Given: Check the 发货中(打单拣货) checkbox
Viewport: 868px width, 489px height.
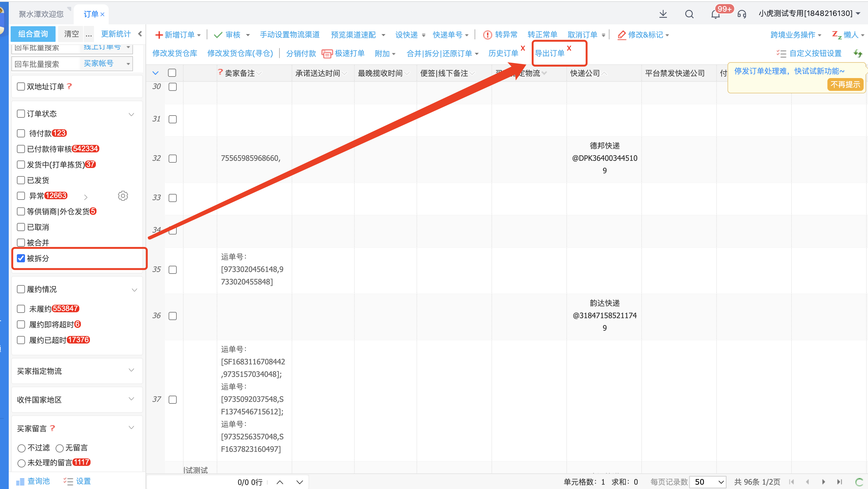Looking at the screenshot, I should (x=21, y=165).
